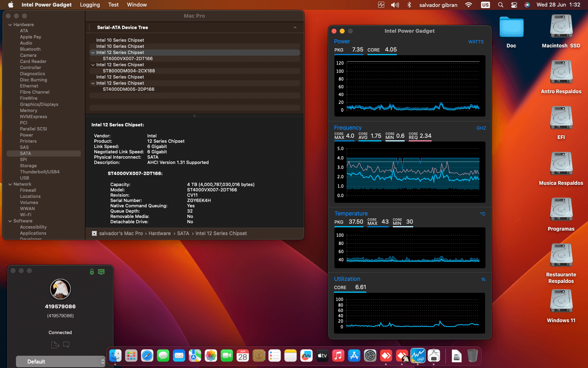
Task: Open Mail from the Dock
Action: pos(179,356)
